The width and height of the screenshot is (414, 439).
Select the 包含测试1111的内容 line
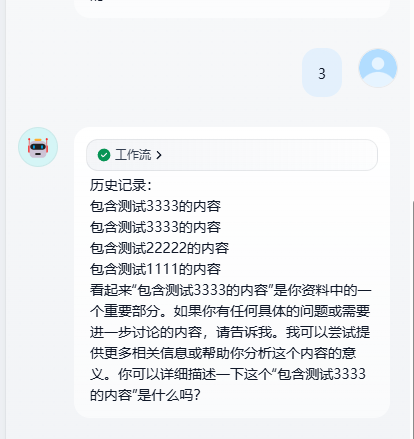click(x=155, y=269)
